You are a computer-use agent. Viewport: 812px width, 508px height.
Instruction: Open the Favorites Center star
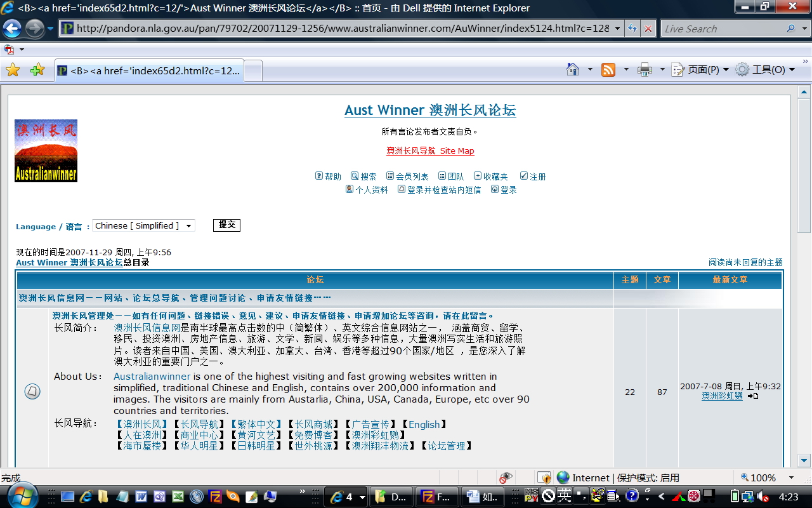[x=13, y=70]
